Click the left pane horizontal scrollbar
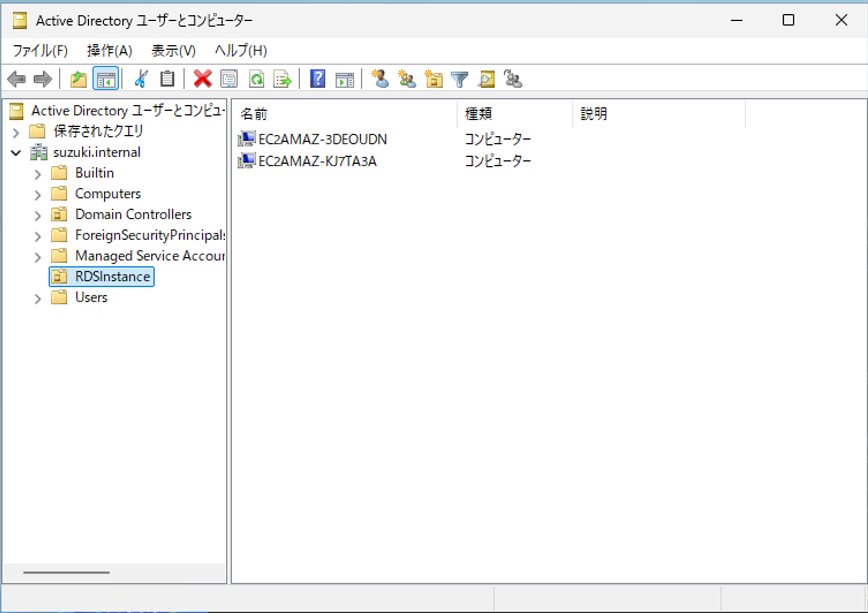 point(66,572)
